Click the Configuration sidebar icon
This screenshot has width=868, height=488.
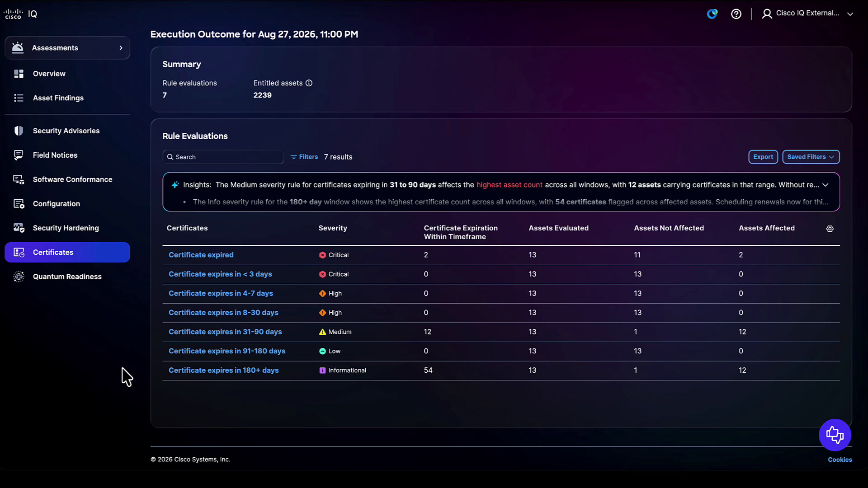tap(19, 204)
